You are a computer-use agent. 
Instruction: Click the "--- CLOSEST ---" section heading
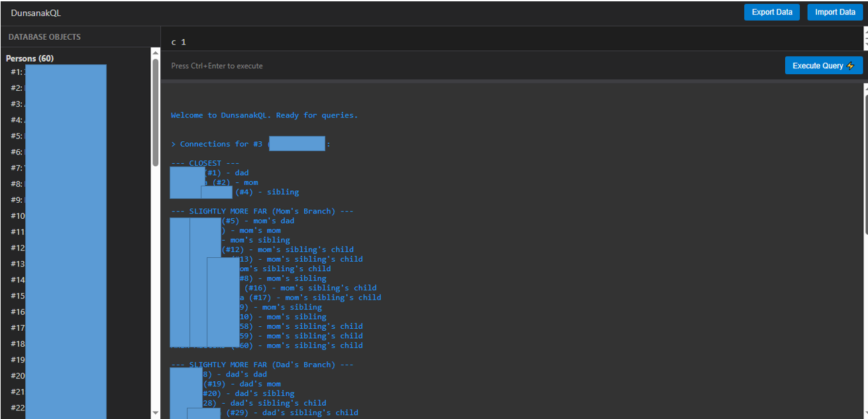tap(205, 163)
